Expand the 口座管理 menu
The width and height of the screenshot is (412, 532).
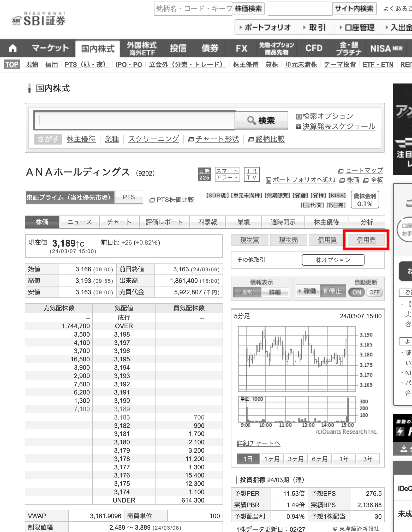(357, 27)
